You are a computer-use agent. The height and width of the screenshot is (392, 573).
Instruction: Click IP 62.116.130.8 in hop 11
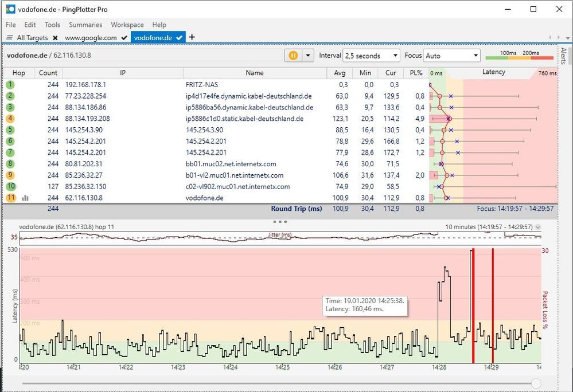tap(84, 198)
